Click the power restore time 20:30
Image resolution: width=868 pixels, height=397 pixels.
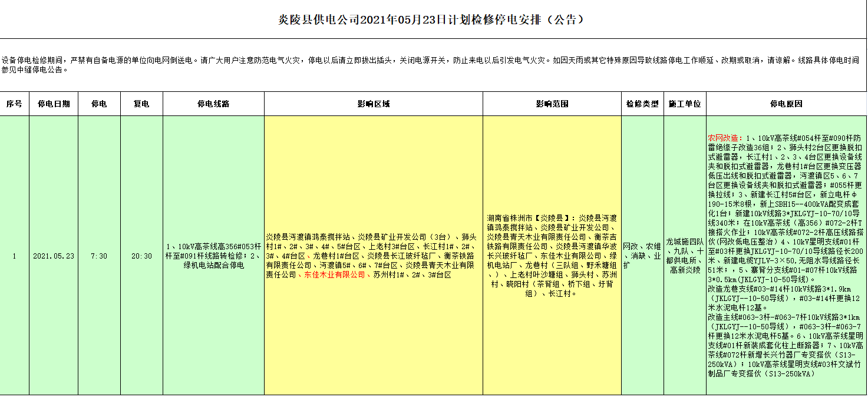click(141, 256)
